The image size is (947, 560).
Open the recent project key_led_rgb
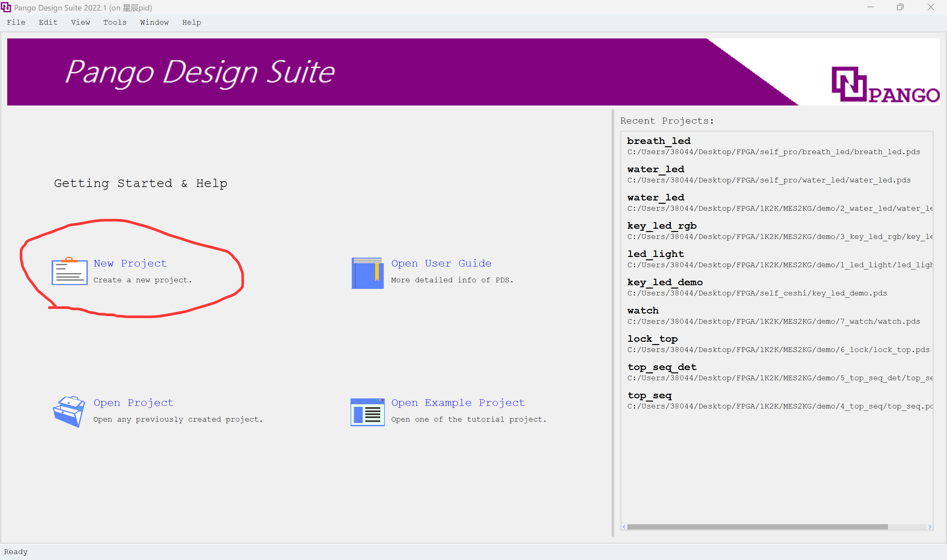tap(661, 226)
